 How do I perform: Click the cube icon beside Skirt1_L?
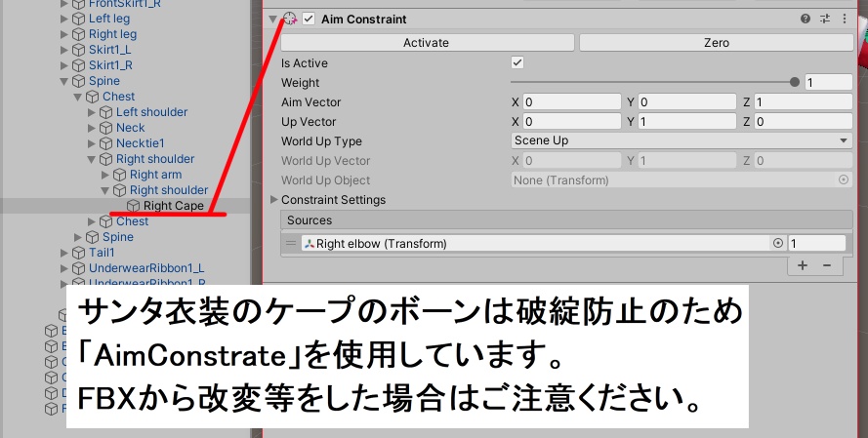click(79, 50)
